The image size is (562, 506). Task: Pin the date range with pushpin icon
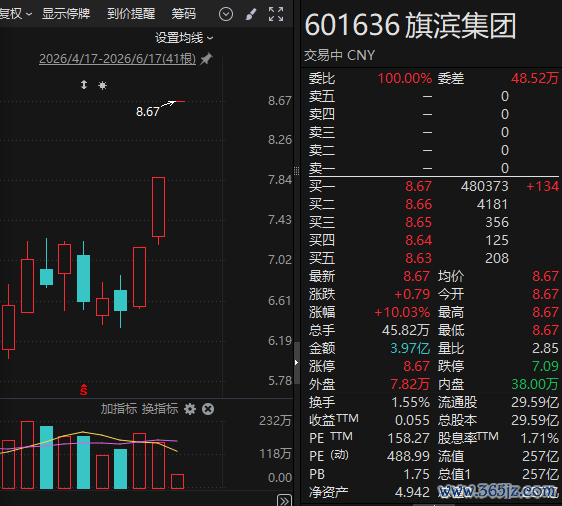pos(206,59)
